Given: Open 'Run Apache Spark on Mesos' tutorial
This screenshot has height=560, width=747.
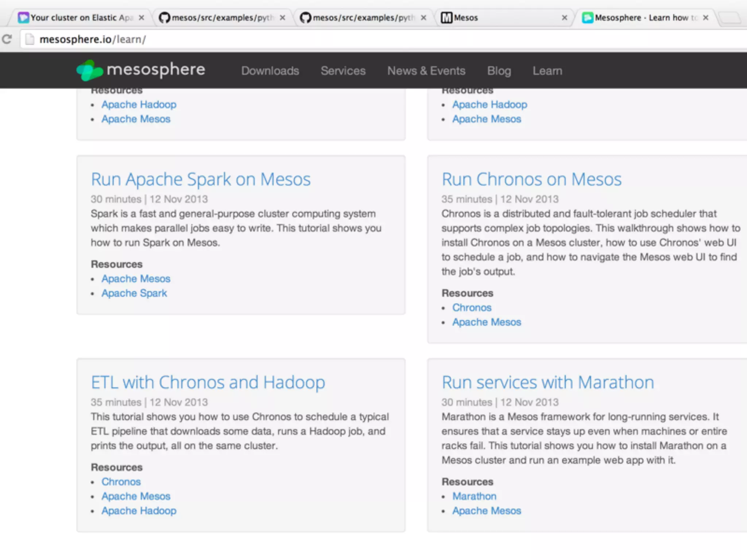Looking at the screenshot, I should 201,179.
